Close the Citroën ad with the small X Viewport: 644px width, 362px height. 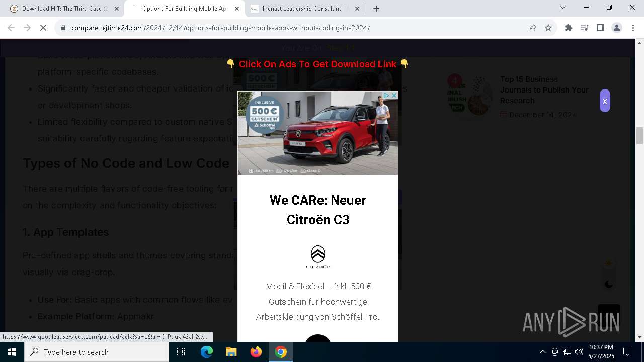click(394, 95)
